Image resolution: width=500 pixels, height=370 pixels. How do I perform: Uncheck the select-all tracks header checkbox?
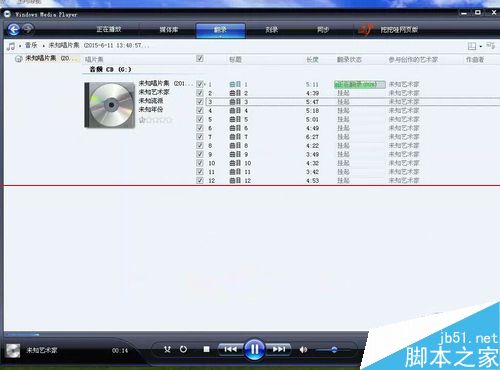point(200,59)
